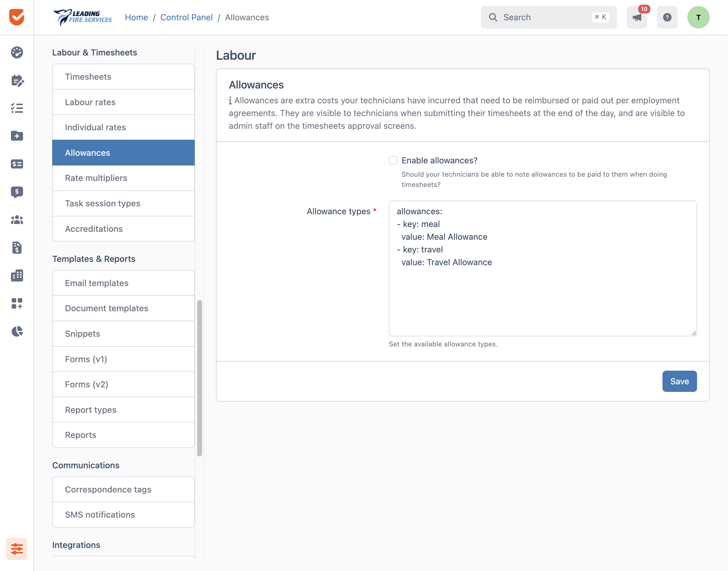Enable the allowances checkbox
The height and width of the screenshot is (571, 728).
click(393, 160)
